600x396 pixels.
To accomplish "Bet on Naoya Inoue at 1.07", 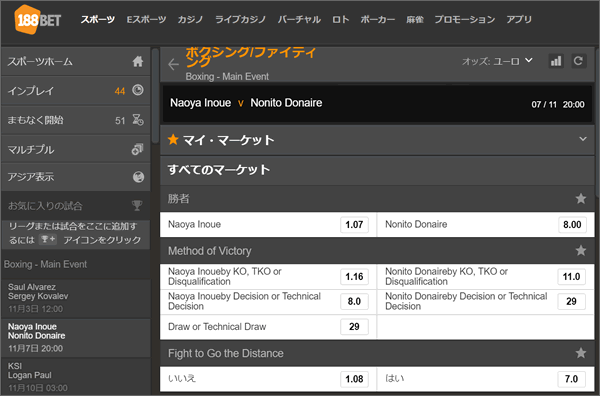I will coord(354,225).
